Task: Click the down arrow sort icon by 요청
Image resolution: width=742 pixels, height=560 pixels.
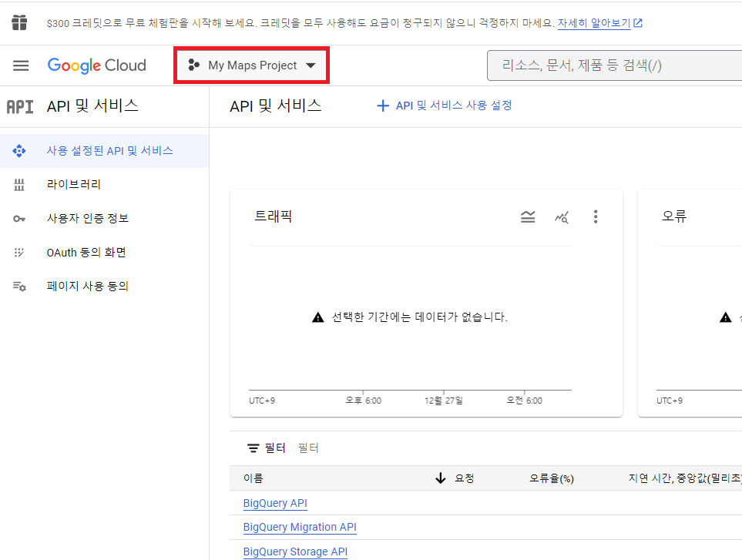Action: [441, 478]
